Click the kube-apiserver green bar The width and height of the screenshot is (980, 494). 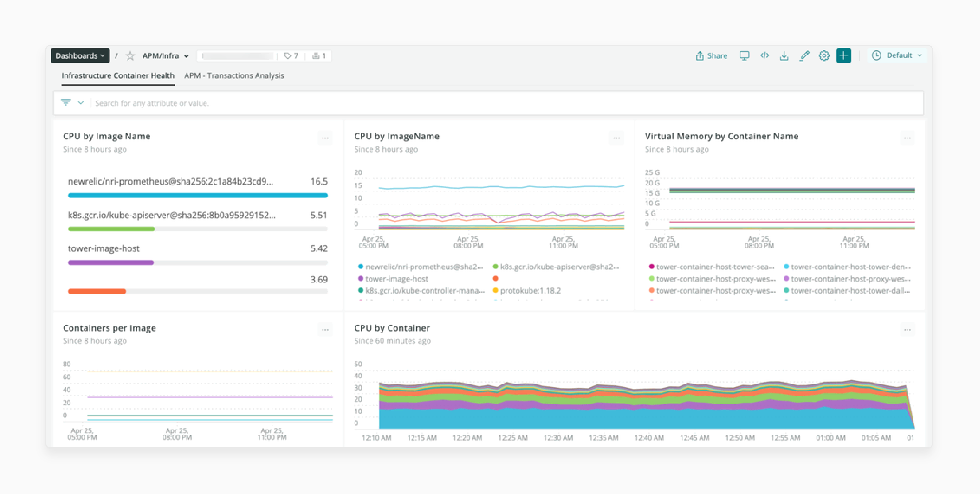click(x=111, y=229)
